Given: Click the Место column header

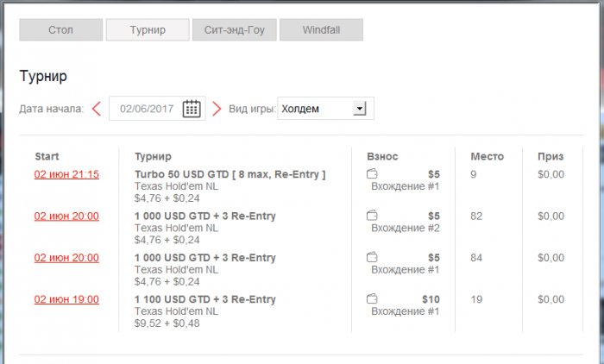Looking at the screenshot, I should [487, 156].
